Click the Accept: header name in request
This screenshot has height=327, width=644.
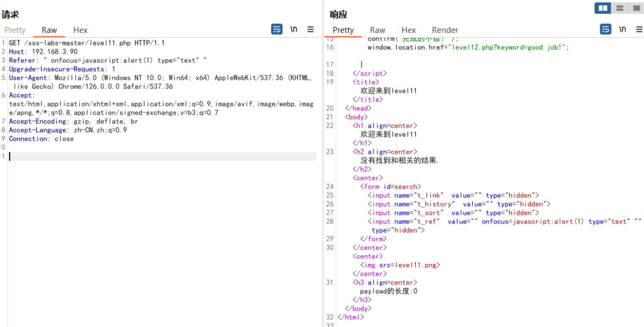(21, 95)
